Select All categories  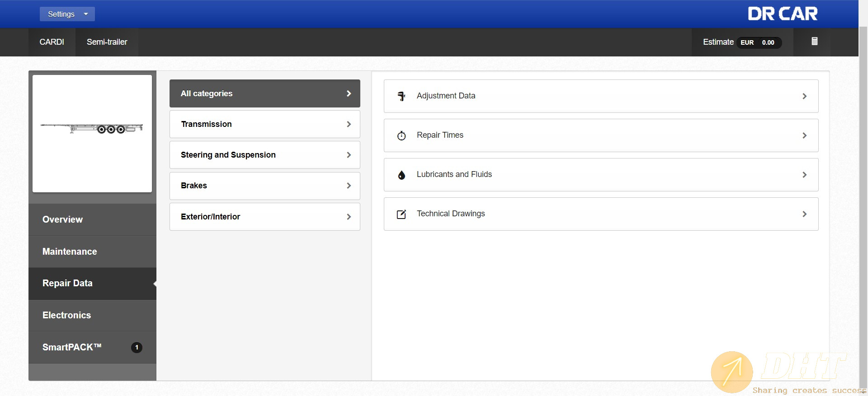coord(264,93)
